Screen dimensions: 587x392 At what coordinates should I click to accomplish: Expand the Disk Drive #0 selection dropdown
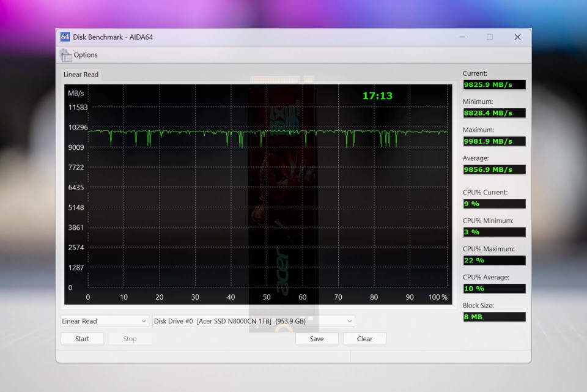coord(253,321)
